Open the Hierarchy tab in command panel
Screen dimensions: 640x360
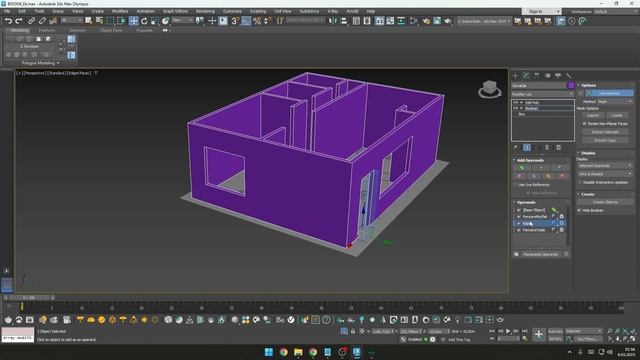537,76
